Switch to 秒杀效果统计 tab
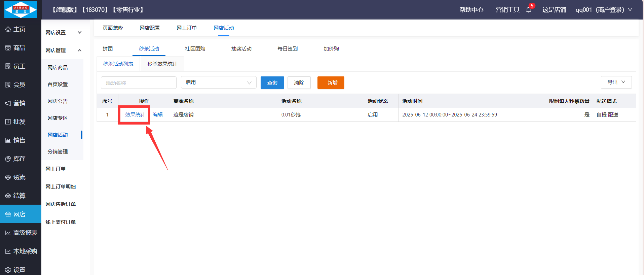The width and height of the screenshot is (644, 275). click(162, 64)
